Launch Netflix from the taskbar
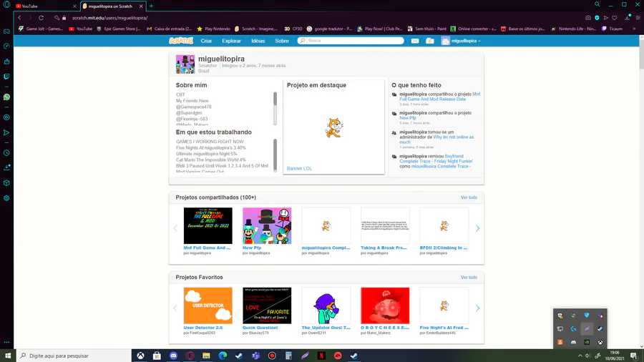644x362 pixels. point(321,356)
